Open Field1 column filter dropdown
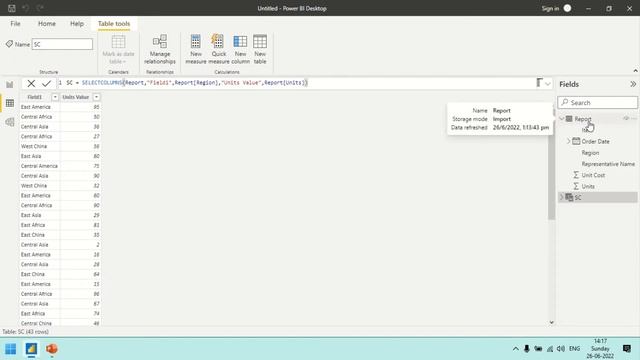Viewport: 640px width, 360px height. tap(55, 97)
